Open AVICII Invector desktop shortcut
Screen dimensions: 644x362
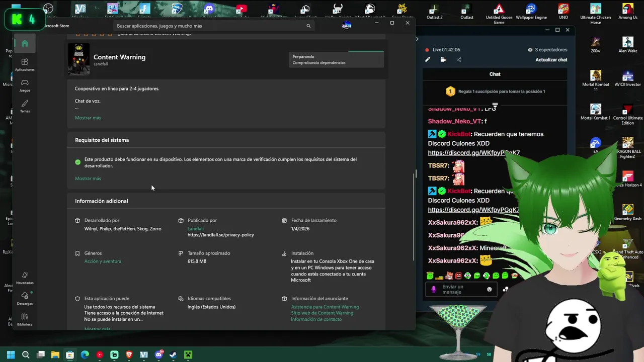click(x=628, y=78)
